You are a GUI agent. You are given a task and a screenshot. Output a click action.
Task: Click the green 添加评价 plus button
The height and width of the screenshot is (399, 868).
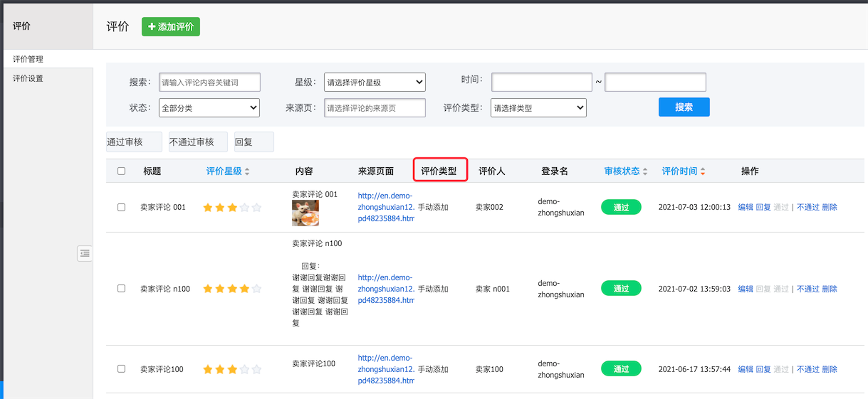(171, 26)
